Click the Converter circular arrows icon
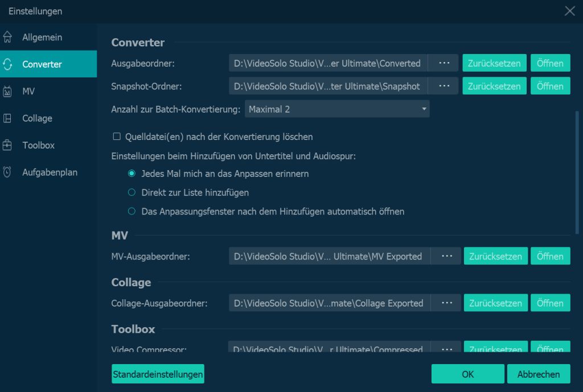583x392 pixels. click(x=7, y=64)
